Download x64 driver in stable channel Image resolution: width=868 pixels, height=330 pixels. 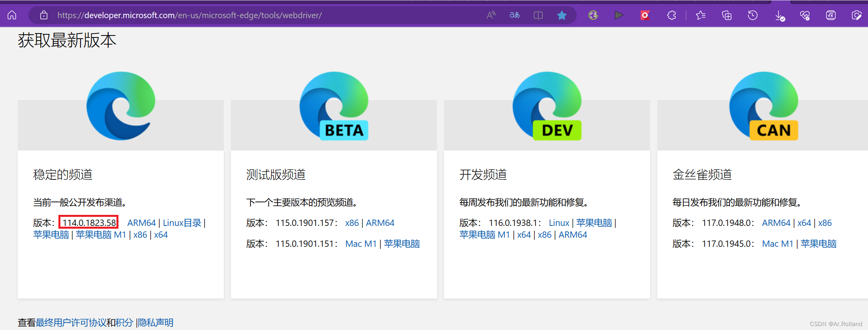161,235
